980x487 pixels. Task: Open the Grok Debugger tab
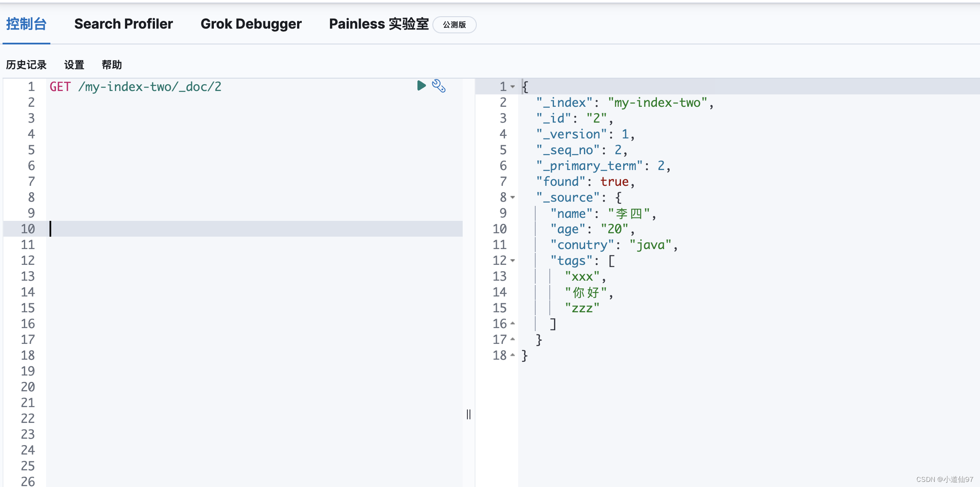click(x=251, y=24)
